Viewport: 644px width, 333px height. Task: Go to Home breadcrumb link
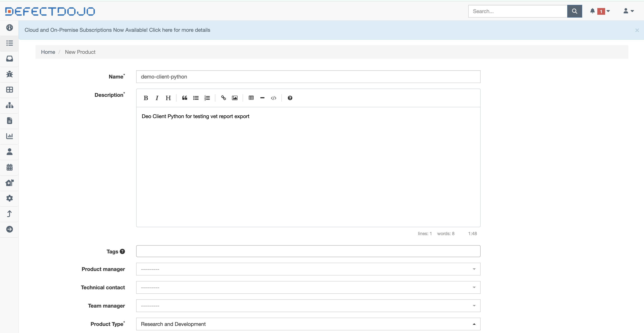[48, 52]
